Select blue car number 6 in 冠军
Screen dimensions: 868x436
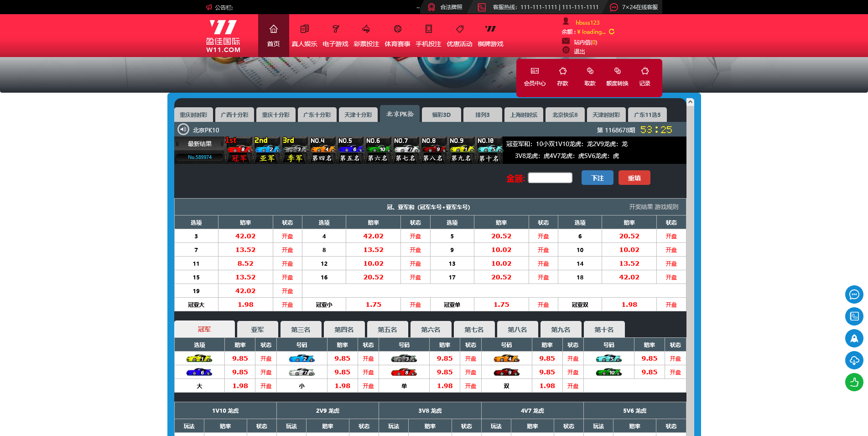[x=199, y=372]
